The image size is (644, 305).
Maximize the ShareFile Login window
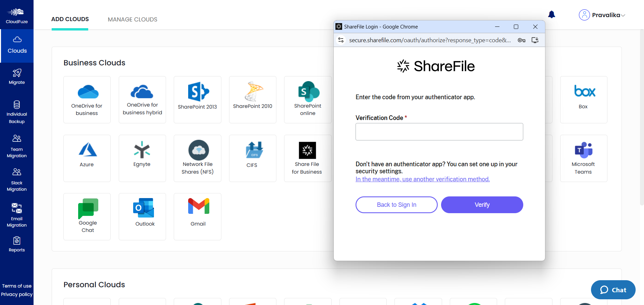516,27
